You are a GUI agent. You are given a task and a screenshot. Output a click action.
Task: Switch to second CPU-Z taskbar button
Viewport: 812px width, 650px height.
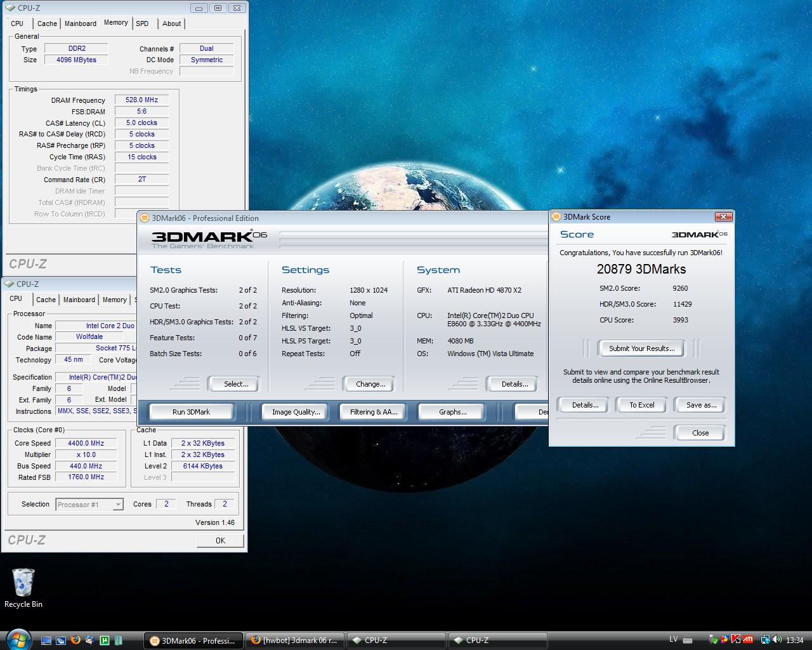tap(498, 640)
